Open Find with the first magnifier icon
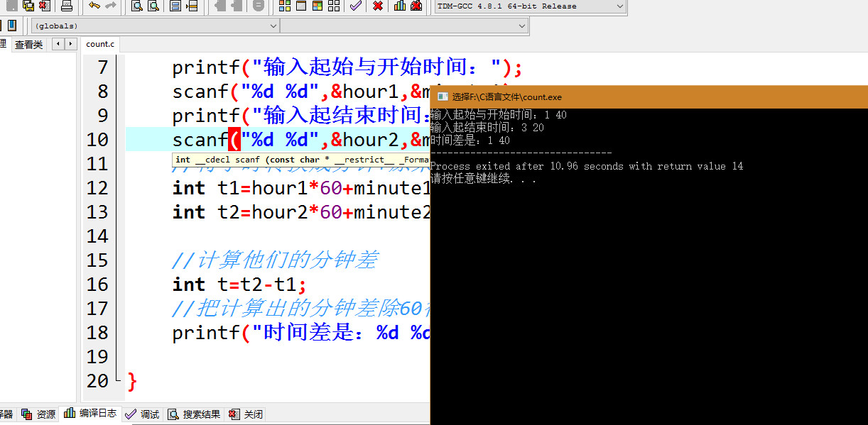 pyautogui.click(x=136, y=6)
